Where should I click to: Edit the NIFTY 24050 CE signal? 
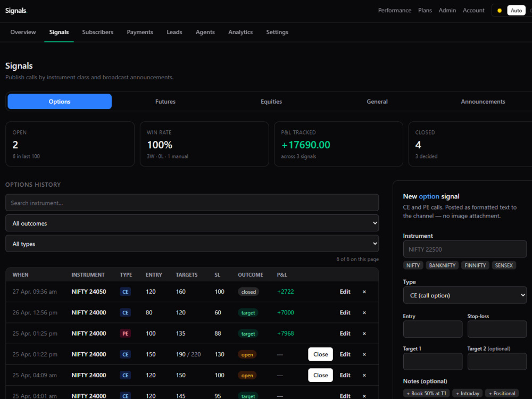(x=345, y=292)
